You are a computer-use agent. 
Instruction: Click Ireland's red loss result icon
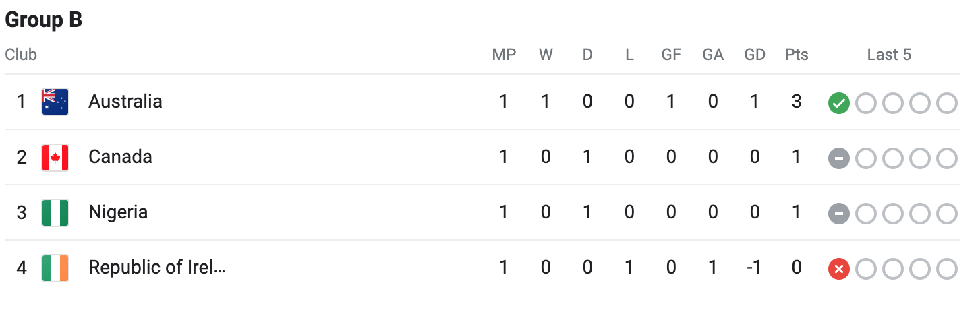838,269
